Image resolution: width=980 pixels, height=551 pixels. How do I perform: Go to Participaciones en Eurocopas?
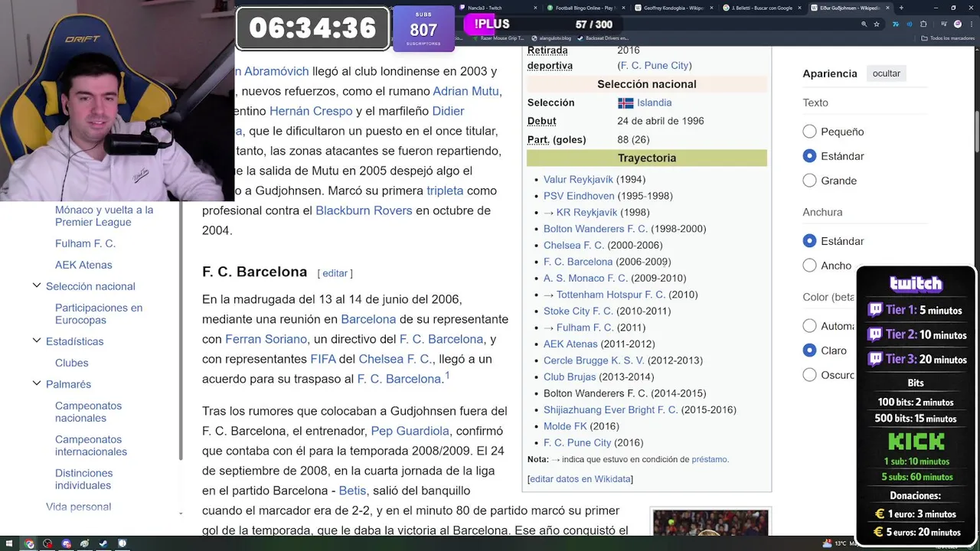[99, 314]
